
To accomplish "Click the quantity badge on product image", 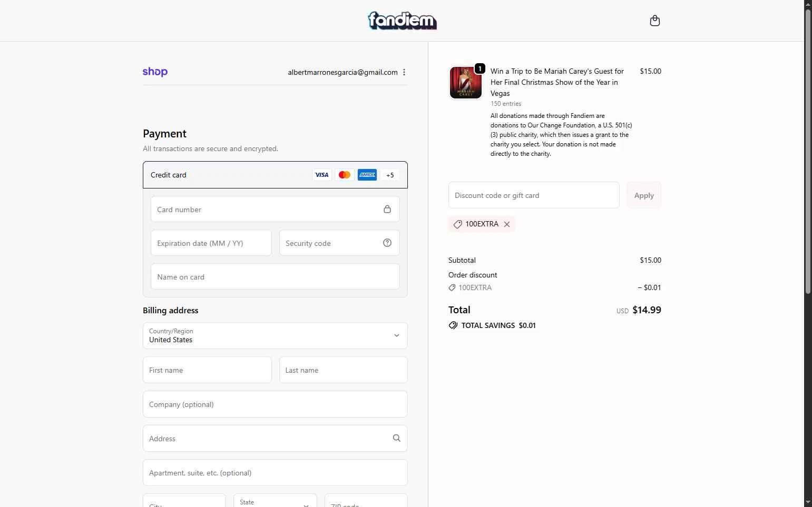I will click(x=480, y=68).
